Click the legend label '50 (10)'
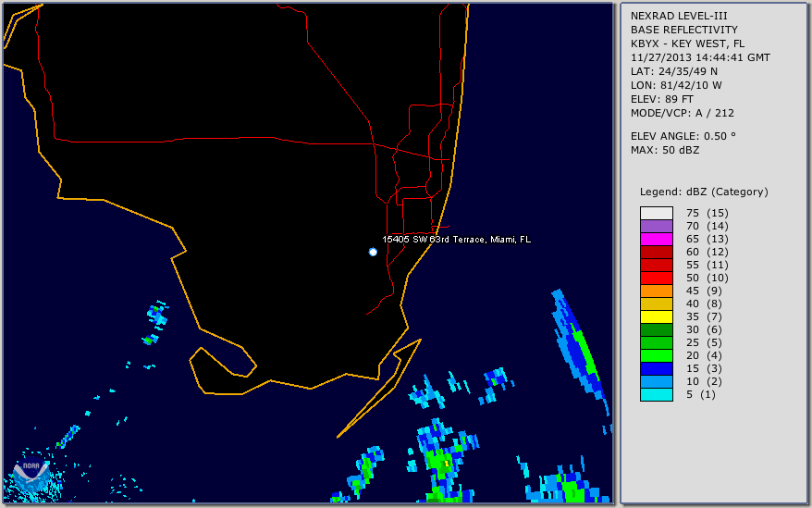 tap(707, 278)
